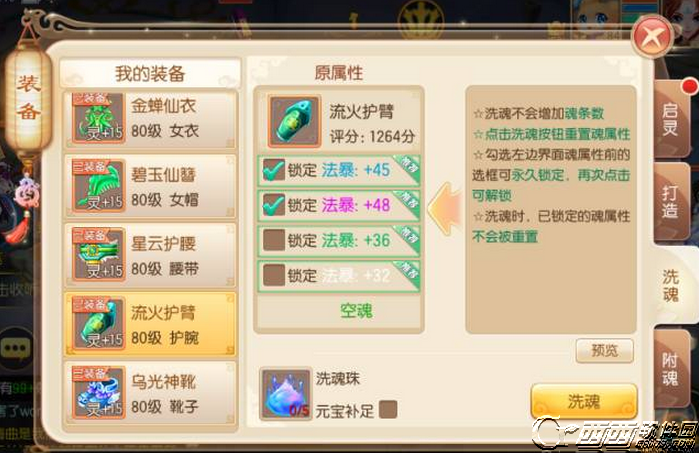Uncheck the lock for 法暴 +48
The image size is (699, 453).
tap(273, 205)
